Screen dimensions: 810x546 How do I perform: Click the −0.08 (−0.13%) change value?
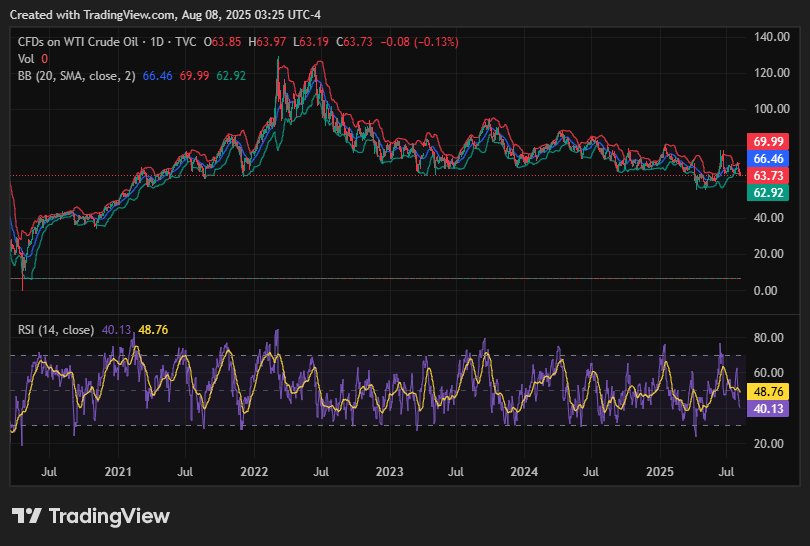pyautogui.click(x=419, y=42)
